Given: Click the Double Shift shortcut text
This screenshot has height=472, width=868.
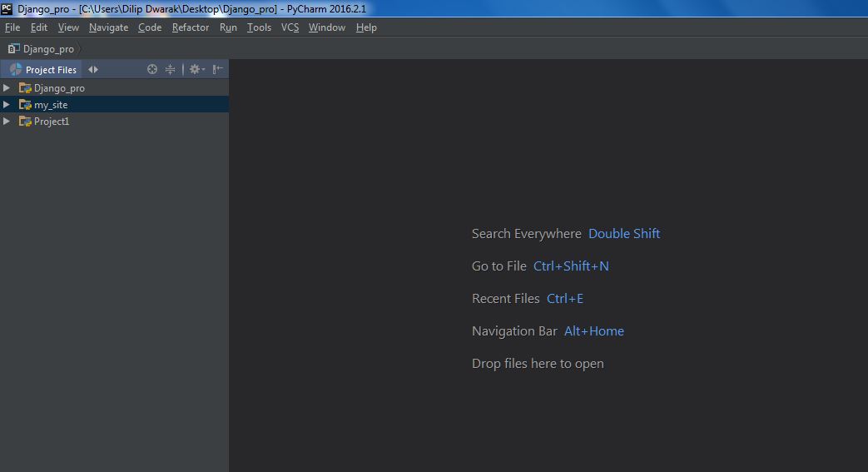Looking at the screenshot, I should tap(624, 234).
